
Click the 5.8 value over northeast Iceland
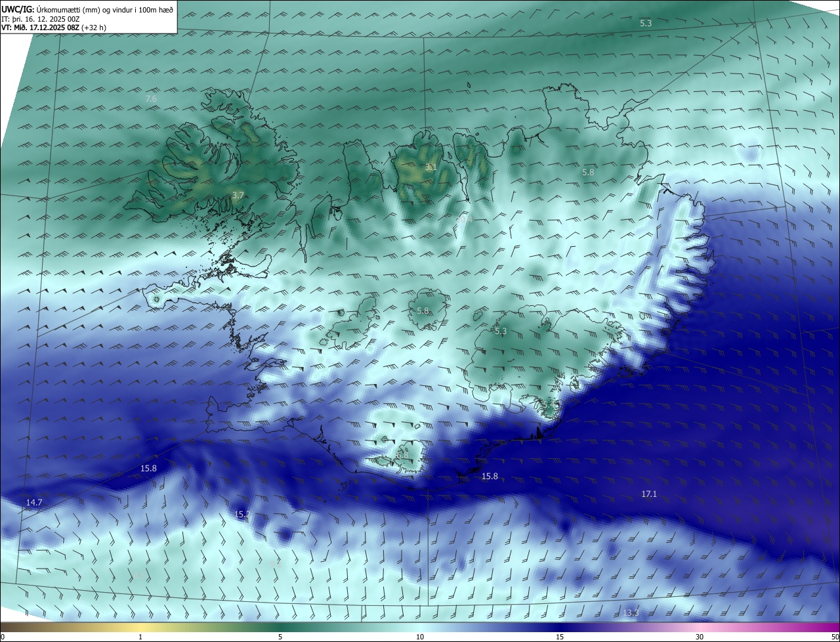(x=588, y=172)
